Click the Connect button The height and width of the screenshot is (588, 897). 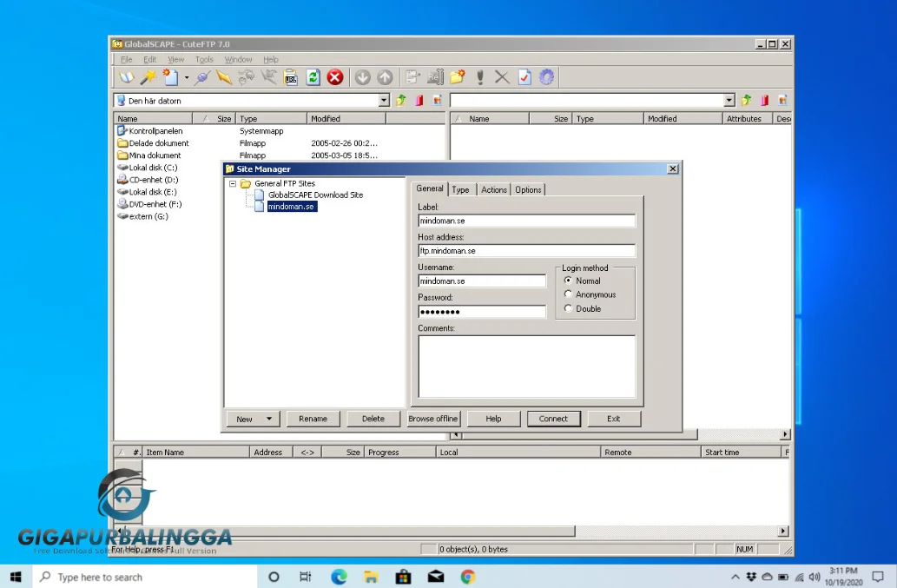[553, 419]
